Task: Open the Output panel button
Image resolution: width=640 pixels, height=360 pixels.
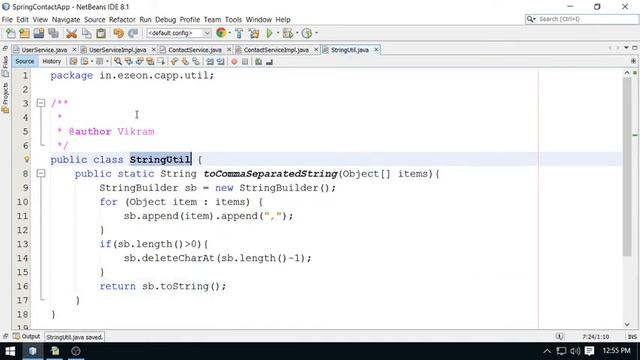Action: 27,337
